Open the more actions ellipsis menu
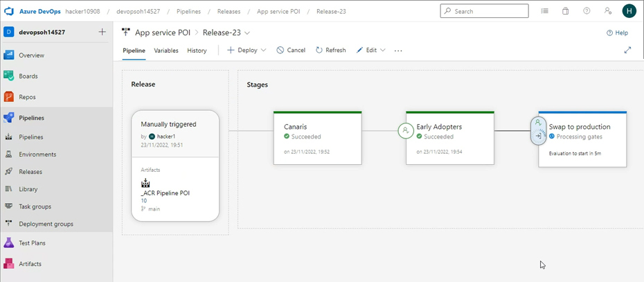 coord(398,51)
